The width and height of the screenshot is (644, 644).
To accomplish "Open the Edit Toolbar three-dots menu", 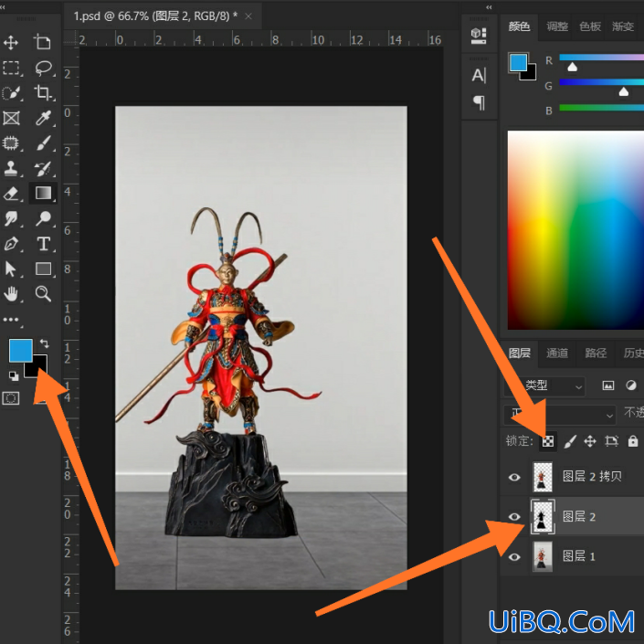I will coord(11,320).
